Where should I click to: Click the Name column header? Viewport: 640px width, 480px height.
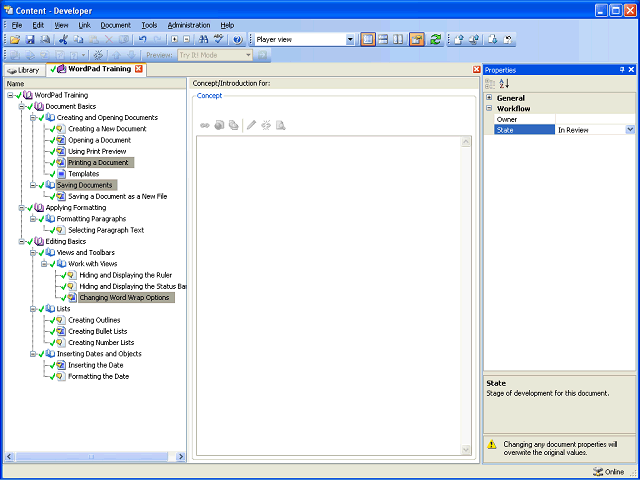(x=95, y=84)
